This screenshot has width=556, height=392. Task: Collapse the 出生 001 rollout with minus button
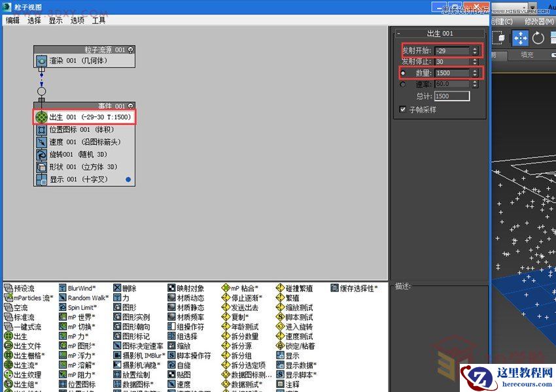point(399,33)
